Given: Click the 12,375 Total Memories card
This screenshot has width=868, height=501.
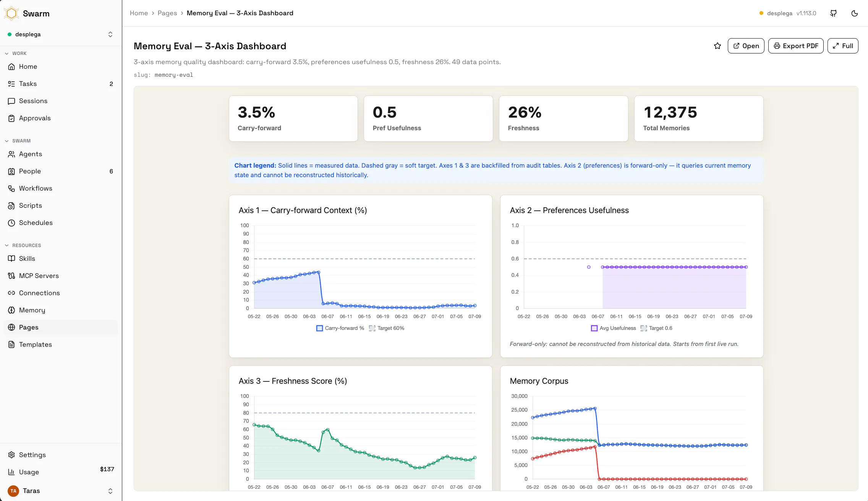Looking at the screenshot, I should 699,118.
